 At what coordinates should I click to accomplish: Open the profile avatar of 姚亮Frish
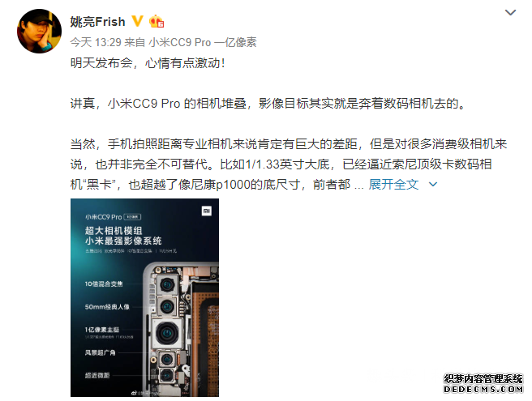coord(40,31)
